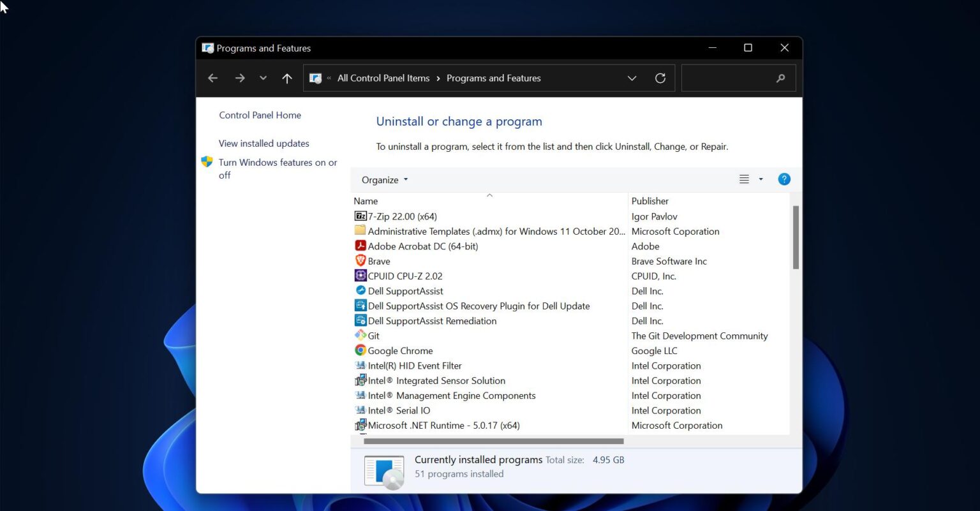Open the Organize dropdown menu
Screen dimensions: 980x511
click(x=384, y=180)
